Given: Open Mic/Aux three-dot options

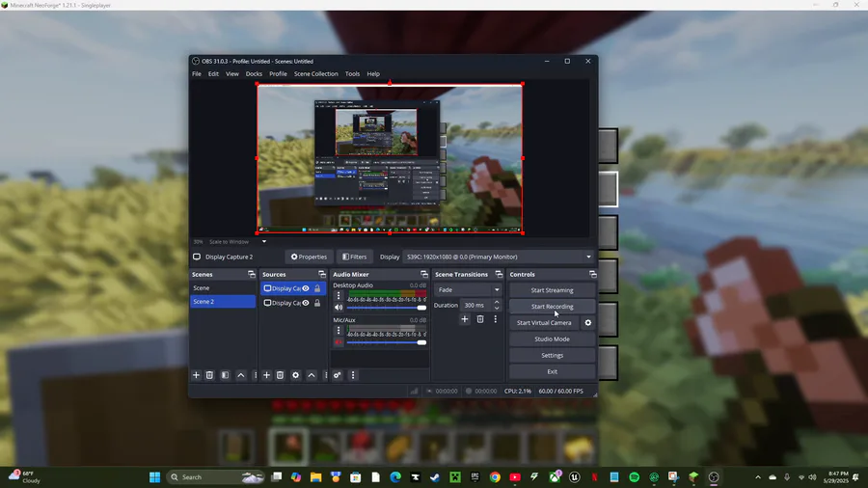Looking at the screenshot, I should pyautogui.click(x=339, y=330).
